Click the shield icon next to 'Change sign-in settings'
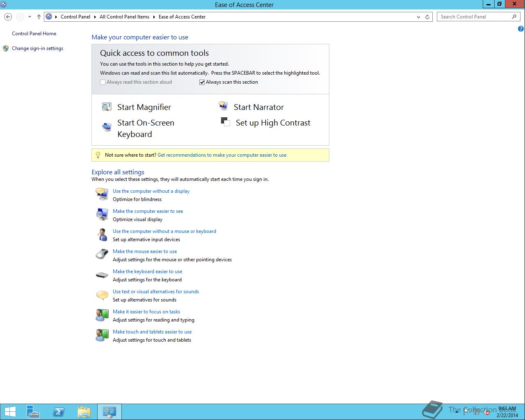 tap(6, 48)
